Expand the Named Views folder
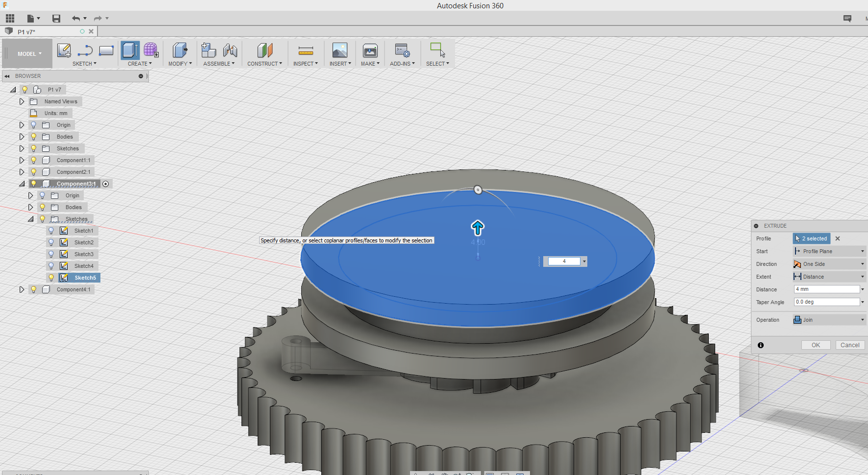 [22, 101]
